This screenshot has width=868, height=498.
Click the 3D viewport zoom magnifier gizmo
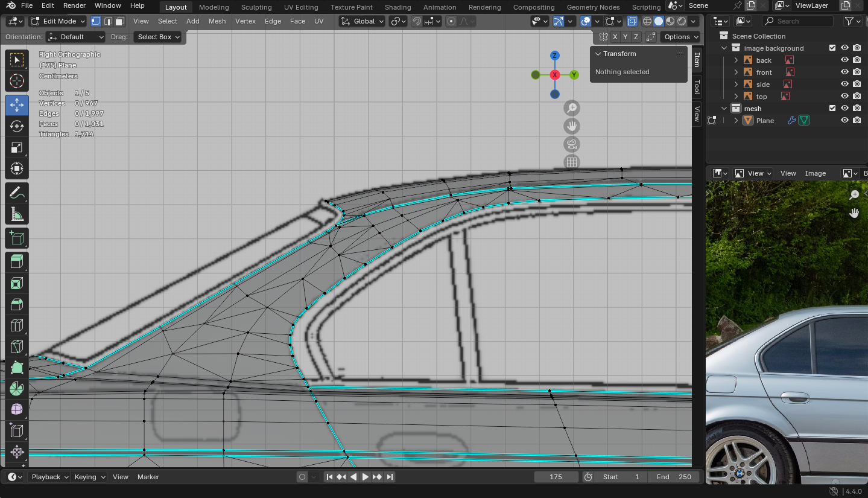[572, 108]
